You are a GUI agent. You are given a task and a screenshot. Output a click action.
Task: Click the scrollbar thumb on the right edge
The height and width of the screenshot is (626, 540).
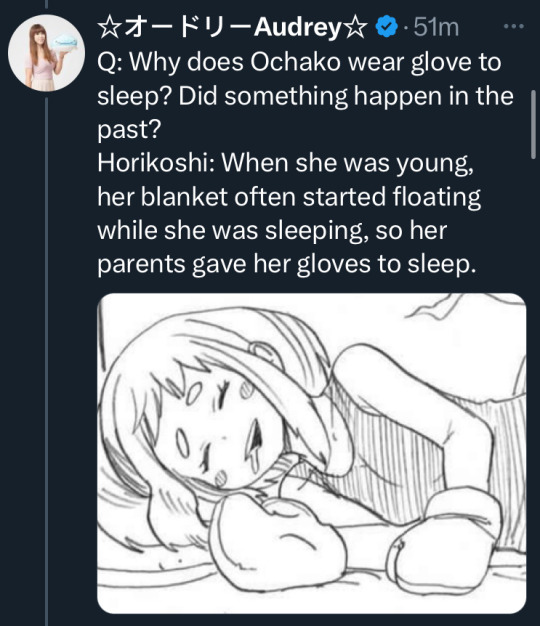pos(534,125)
